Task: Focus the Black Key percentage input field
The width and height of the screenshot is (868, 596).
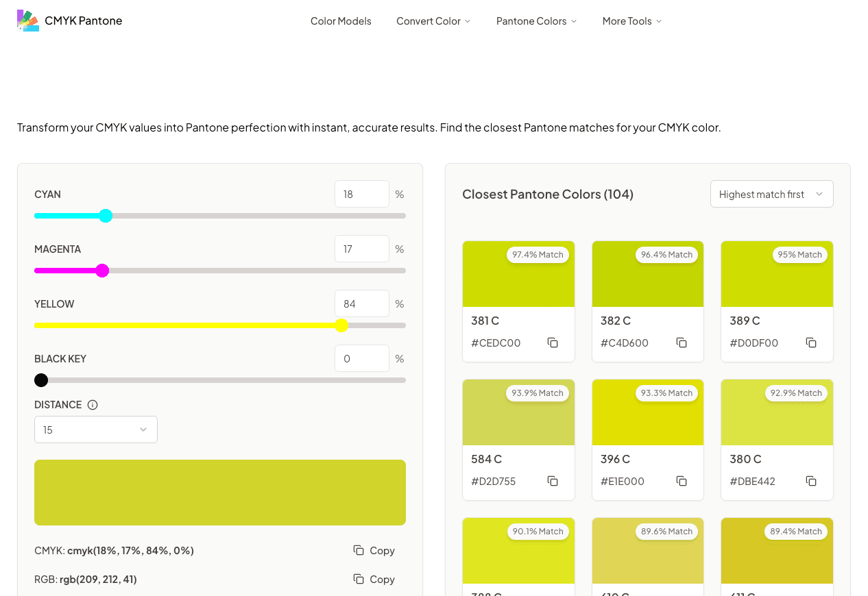Action: click(x=362, y=358)
